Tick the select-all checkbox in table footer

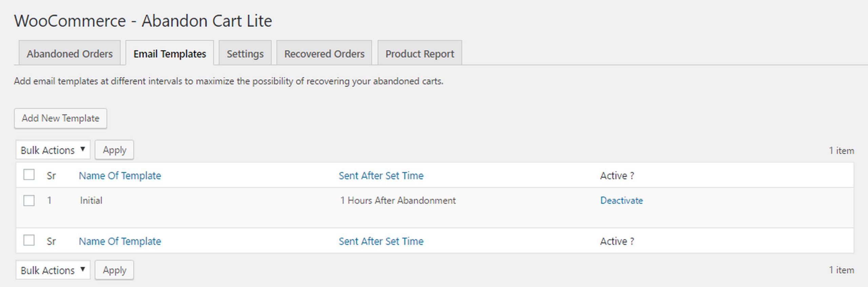click(29, 240)
